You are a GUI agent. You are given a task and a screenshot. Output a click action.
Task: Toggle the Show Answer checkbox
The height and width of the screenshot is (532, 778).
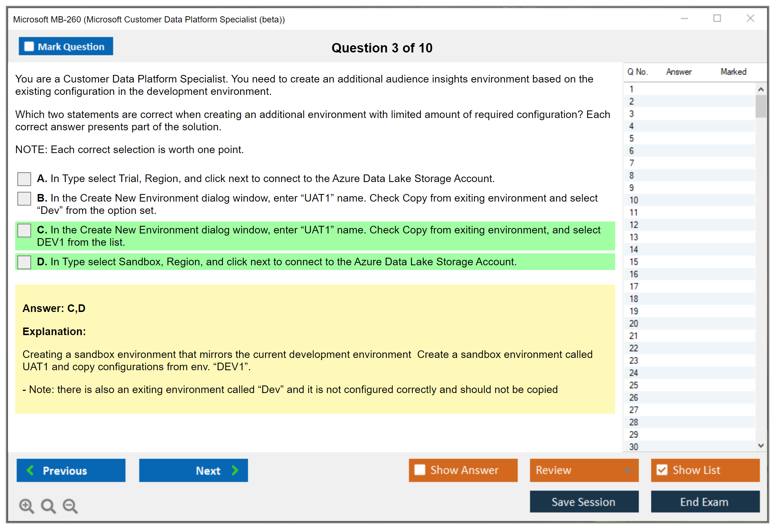(420, 470)
